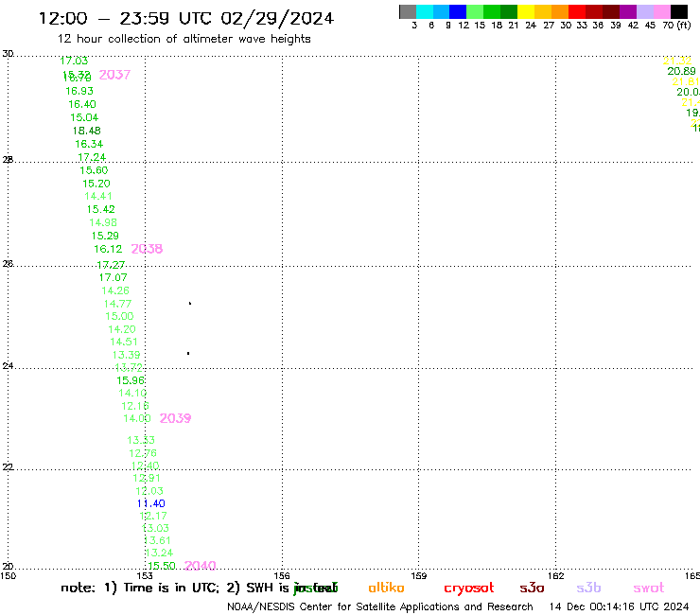Click the value '15.50' beside 2040
This screenshot has height=615, width=700.
tap(162, 567)
